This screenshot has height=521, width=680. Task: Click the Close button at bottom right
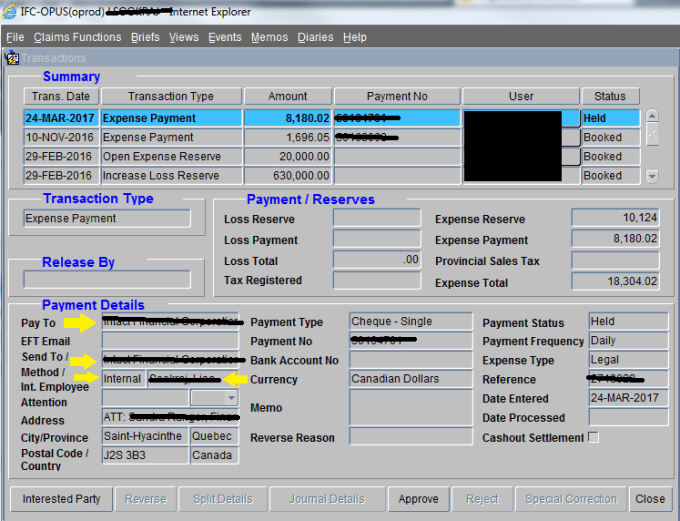[649, 499]
